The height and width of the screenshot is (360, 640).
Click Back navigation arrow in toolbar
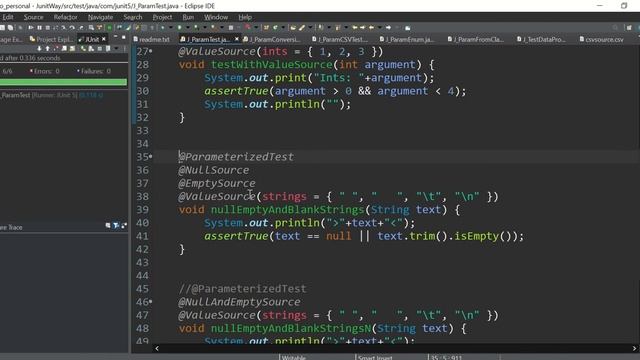pyautogui.click(x=371, y=27)
